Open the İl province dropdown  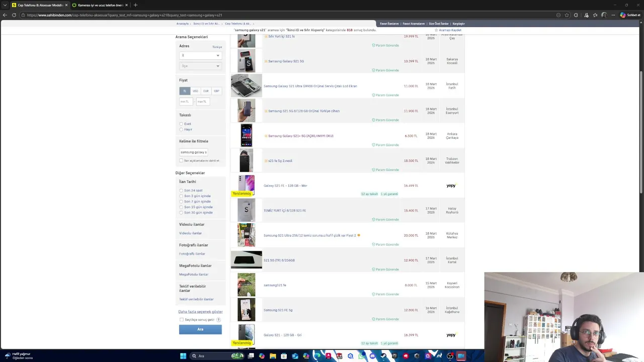tap(200, 55)
